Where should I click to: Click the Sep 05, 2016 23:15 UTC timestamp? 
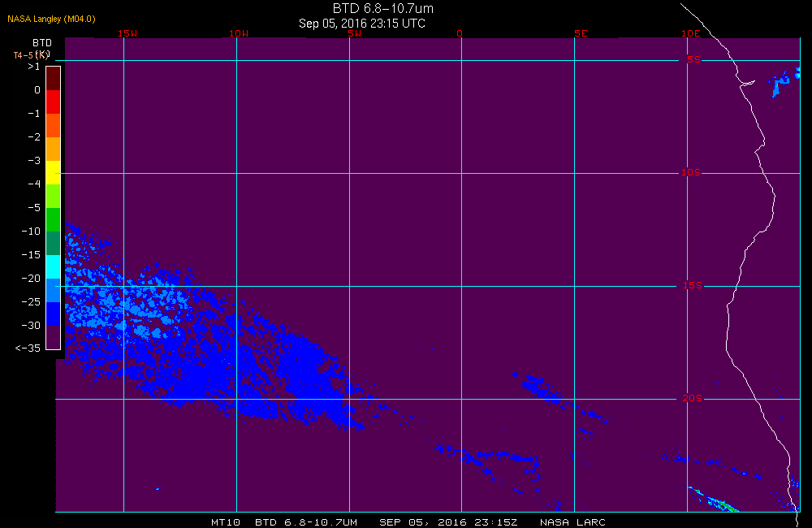[362, 24]
